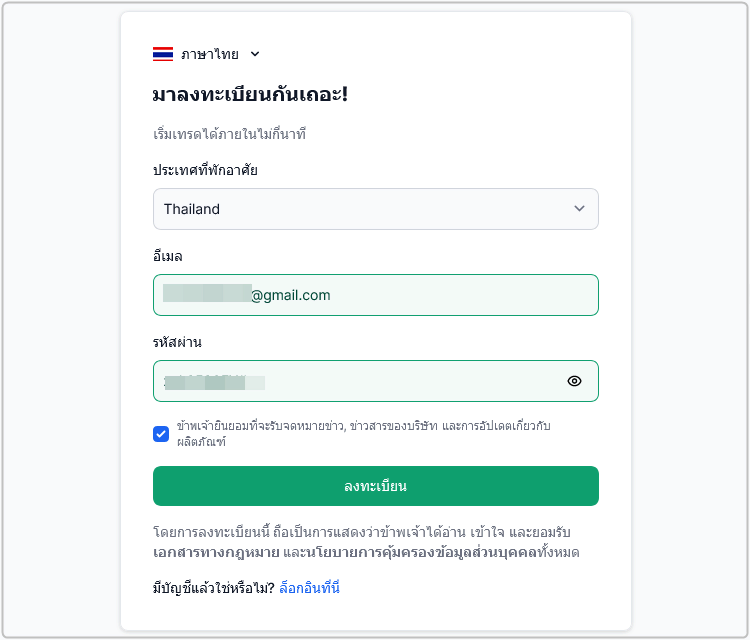Image resolution: width=750 pixels, height=640 pixels.
Task: Click the มีบัญชีแล้วใช่หรือไม่? text
Action: pos(214,587)
